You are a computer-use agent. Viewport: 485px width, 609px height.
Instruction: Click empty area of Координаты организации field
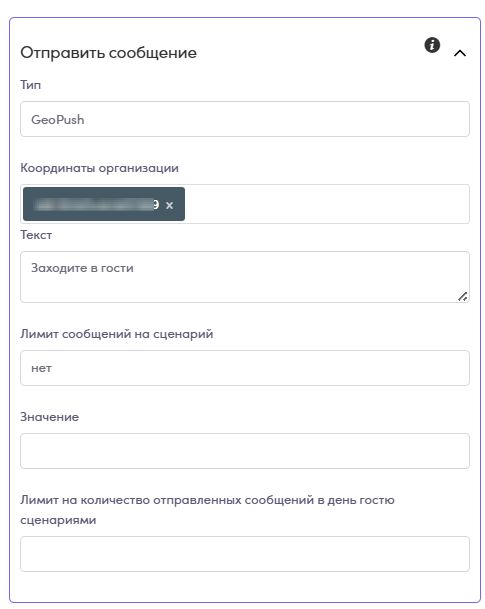[326, 204]
